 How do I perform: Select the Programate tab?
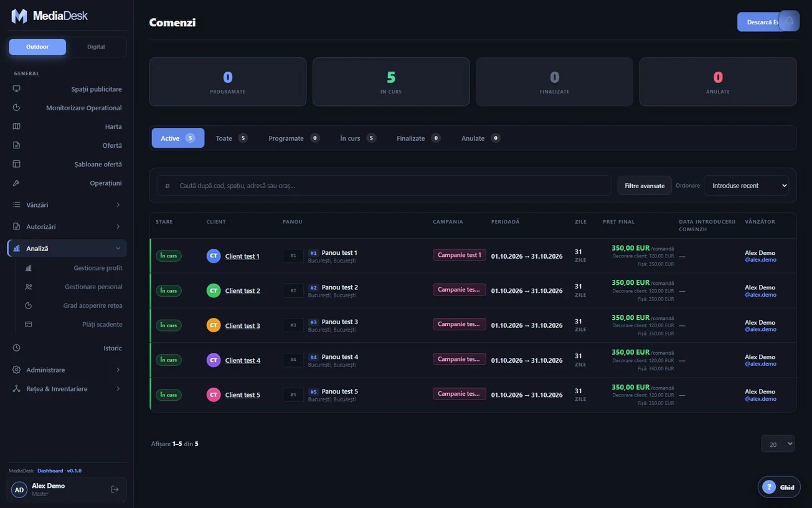[294, 138]
